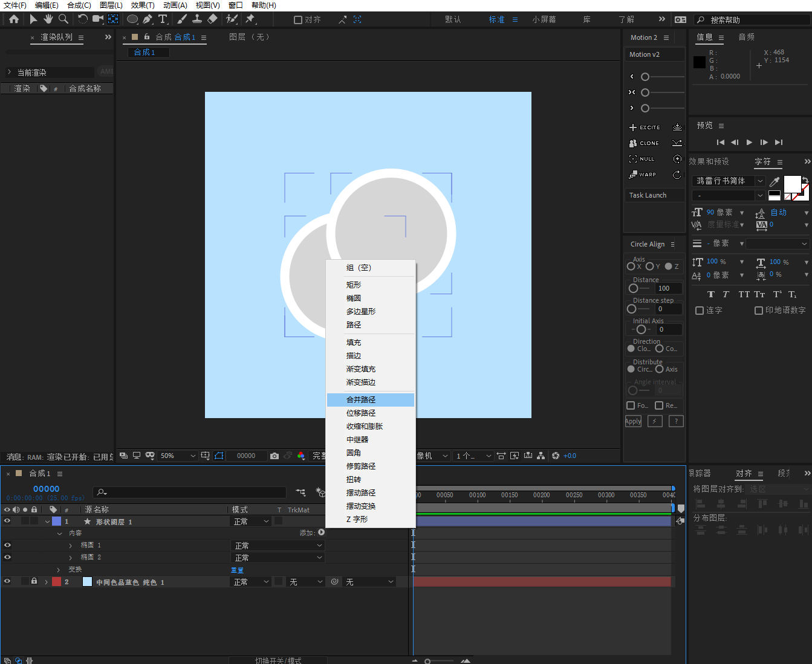Image resolution: width=812 pixels, height=664 pixels.
Task: Click the reset exposure icon
Action: 556,456
